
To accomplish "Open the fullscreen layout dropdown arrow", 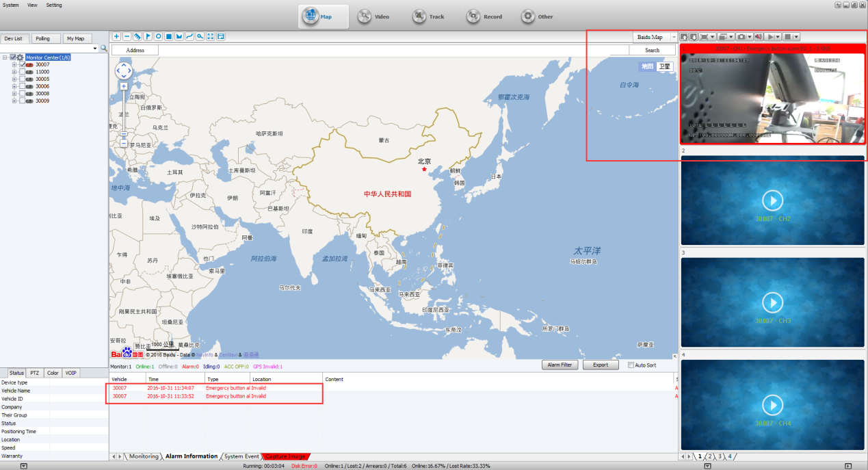I will click(713, 36).
